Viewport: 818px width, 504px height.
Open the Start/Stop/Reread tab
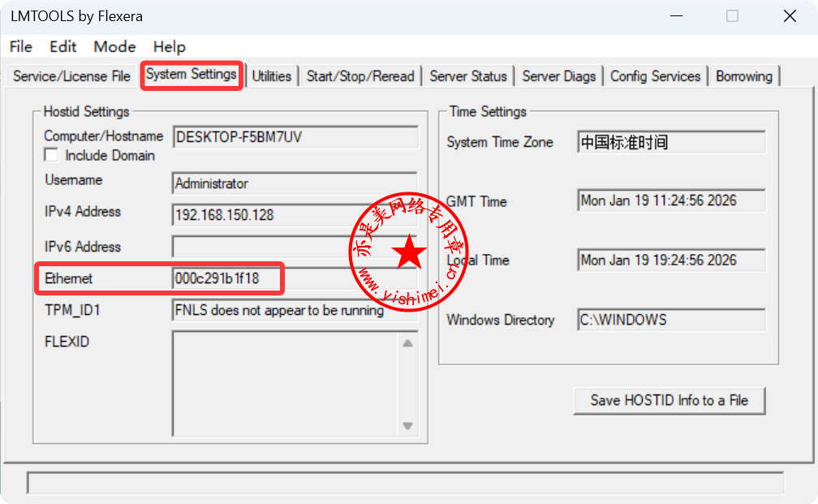coord(360,76)
